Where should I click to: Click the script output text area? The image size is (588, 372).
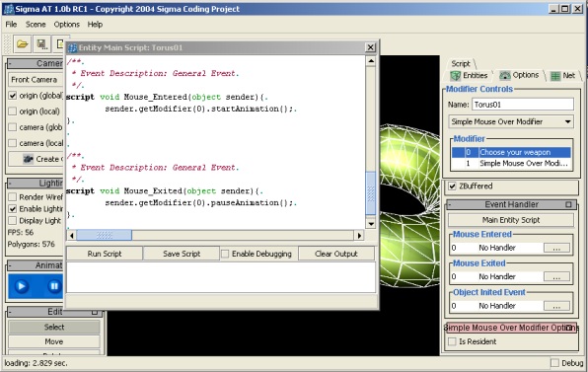pyautogui.click(x=221, y=277)
